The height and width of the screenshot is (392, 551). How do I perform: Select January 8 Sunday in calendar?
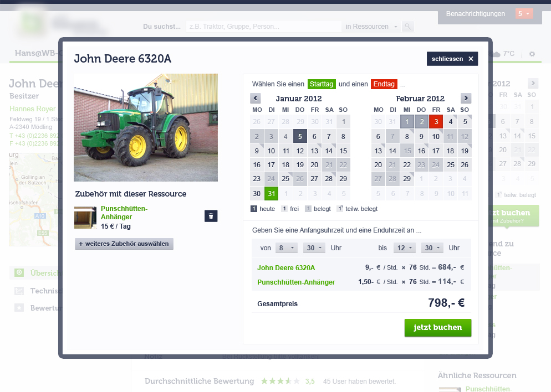tap(343, 136)
